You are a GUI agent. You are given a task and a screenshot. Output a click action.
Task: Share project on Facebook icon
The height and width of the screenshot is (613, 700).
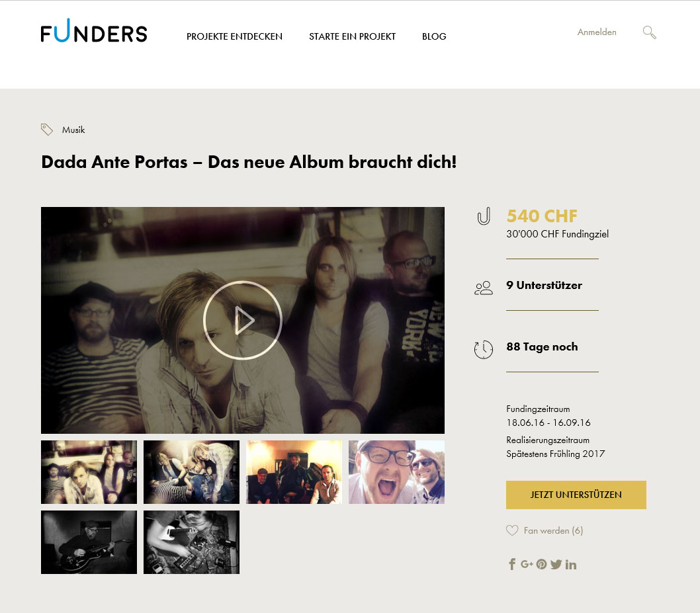pos(512,564)
